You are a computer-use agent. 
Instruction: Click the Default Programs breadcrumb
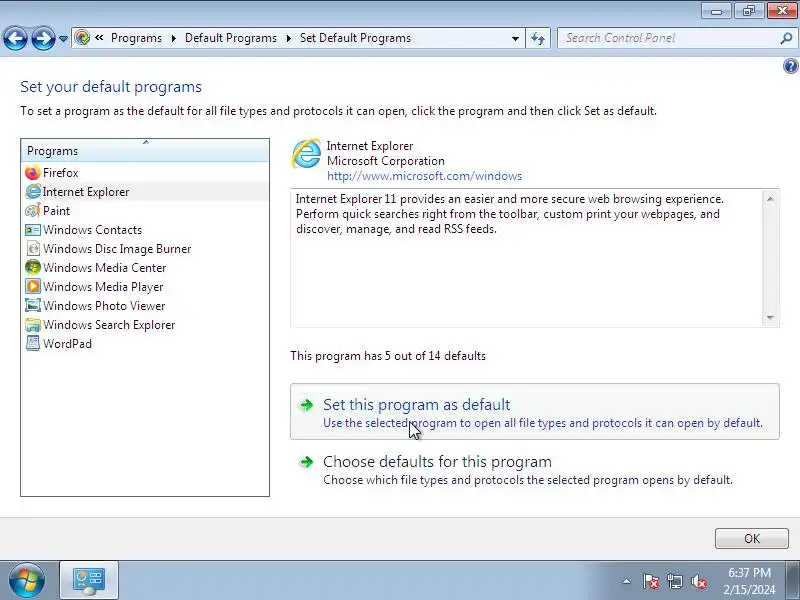click(x=231, y=38)
